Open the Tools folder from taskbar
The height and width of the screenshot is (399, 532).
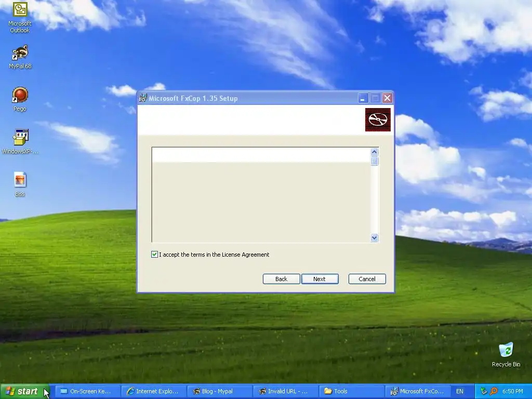click(352, 391)
